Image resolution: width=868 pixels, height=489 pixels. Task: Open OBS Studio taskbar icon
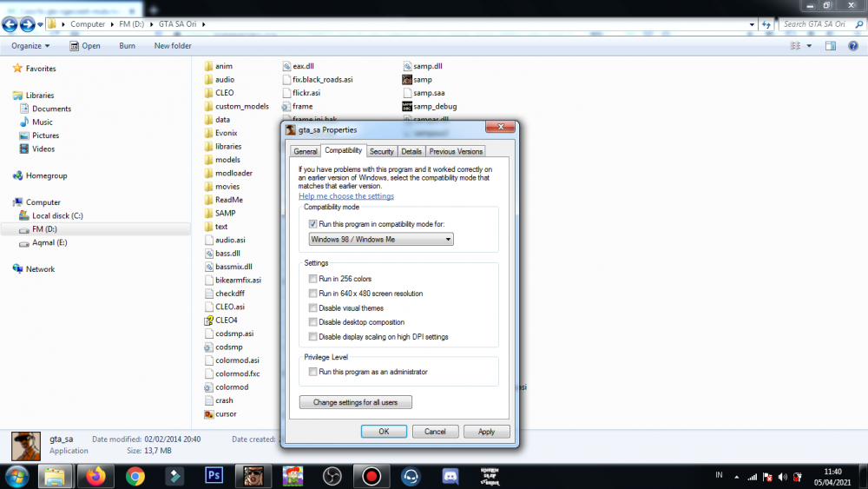(x=332, y=476)
